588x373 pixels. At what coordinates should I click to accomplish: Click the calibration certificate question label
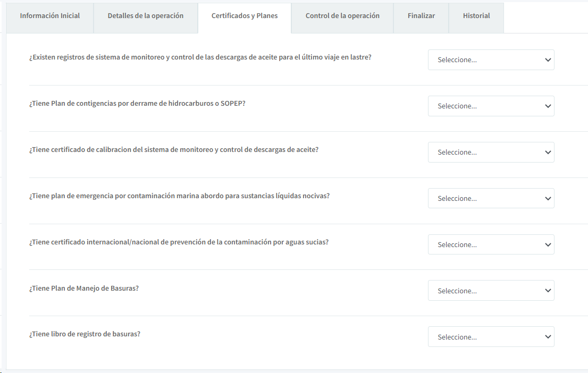point(174,150)
